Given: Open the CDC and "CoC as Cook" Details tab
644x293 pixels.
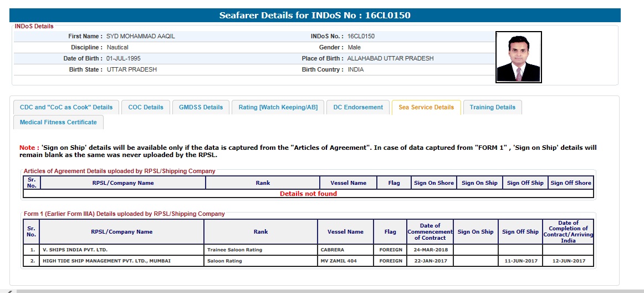Looking at the screenshot, I should [66, 107].
